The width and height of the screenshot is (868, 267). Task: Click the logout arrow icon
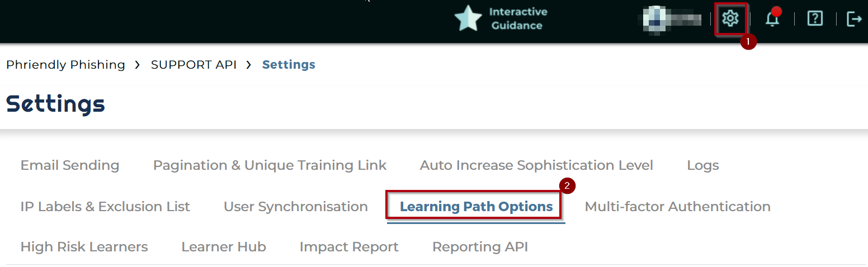tap(855, 18)
